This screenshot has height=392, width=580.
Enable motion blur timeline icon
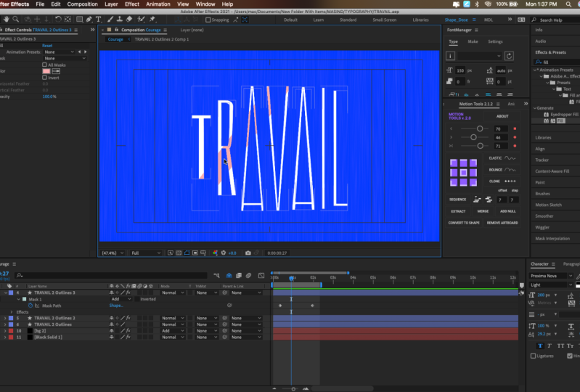click(x=248, y=276)
